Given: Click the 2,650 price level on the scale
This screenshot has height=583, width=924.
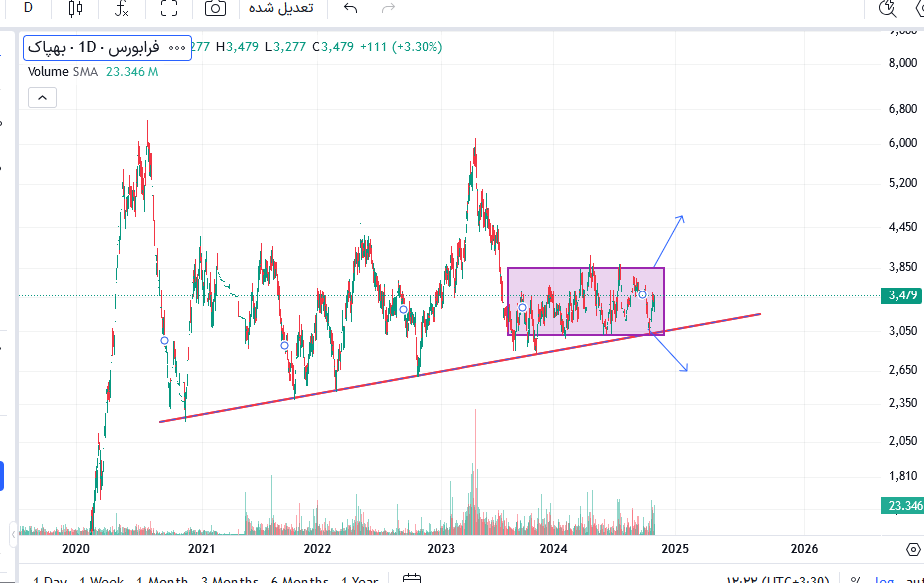Looking at the screenshot, I should (903, 369).
